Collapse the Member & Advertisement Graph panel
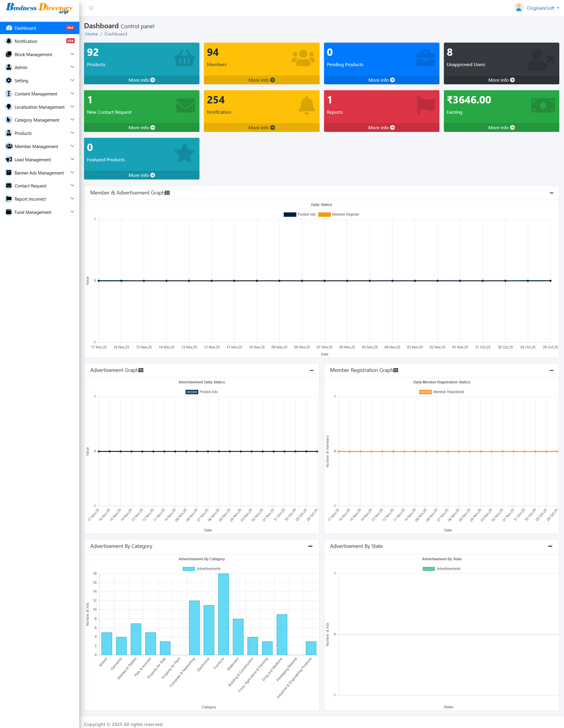564x728 pixels. [x=551, y=193]
